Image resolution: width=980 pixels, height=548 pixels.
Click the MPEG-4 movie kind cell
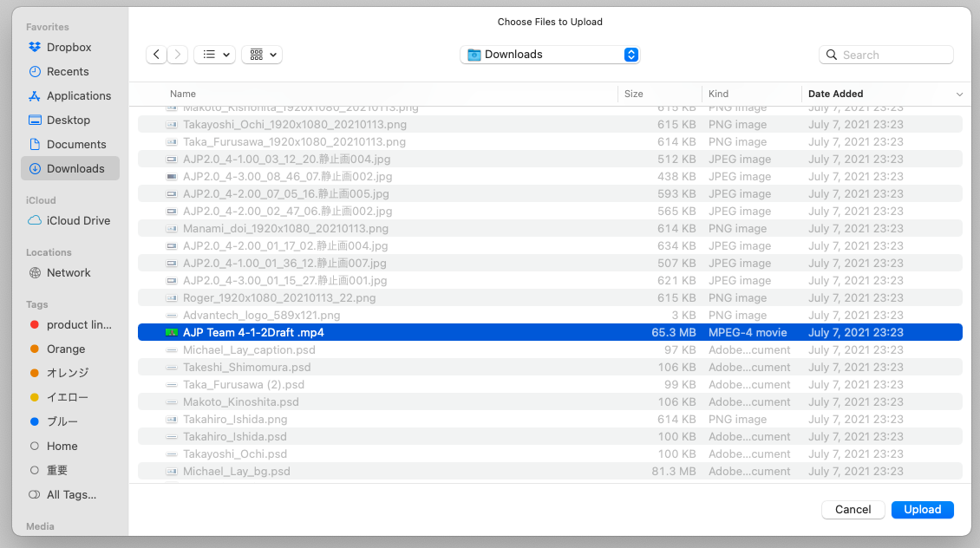(748, 332)
